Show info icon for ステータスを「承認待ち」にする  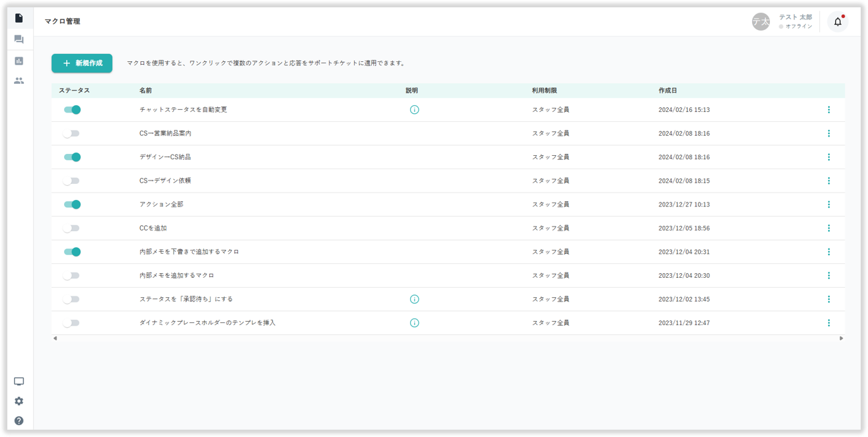point(414,299)
